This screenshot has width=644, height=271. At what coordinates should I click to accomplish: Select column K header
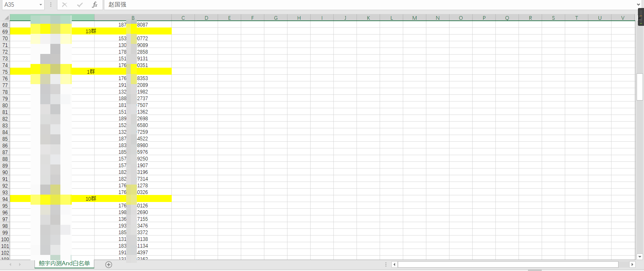click(x=368, y=18)
